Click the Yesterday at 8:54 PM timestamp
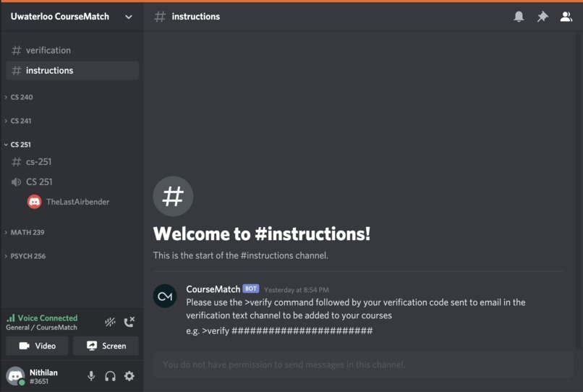583x392 pixels. point(297,290)
